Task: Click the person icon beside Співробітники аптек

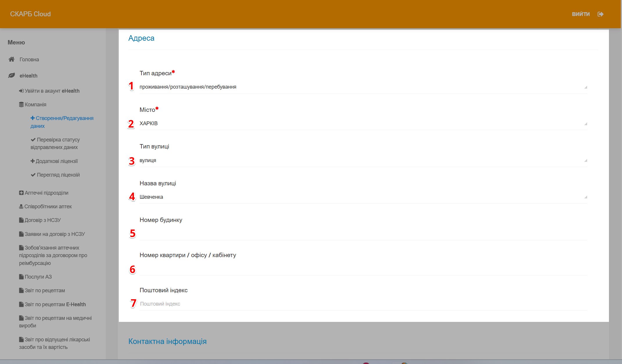Action: [21, 207]
